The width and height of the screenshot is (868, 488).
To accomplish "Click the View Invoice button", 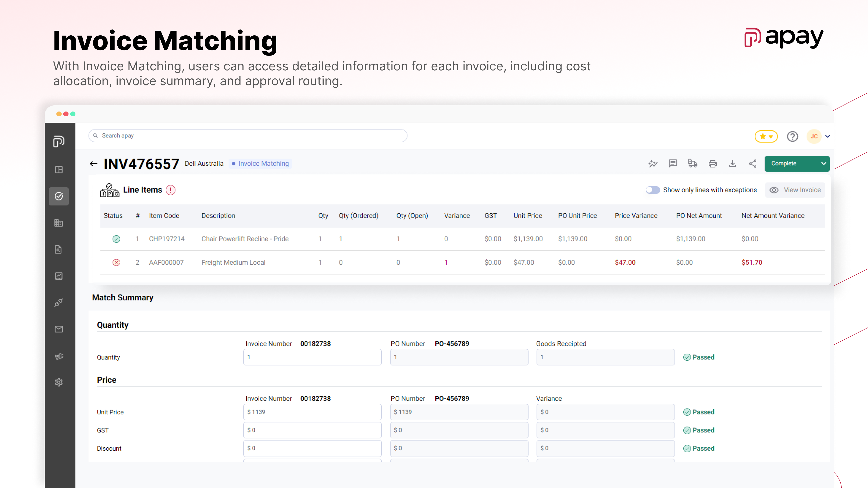I will point(795,190).
